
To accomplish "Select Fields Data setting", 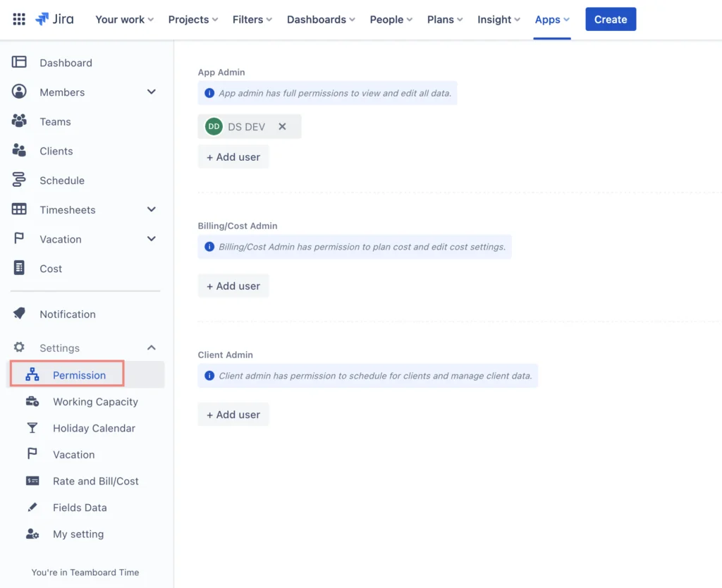I will click(80, 508).
